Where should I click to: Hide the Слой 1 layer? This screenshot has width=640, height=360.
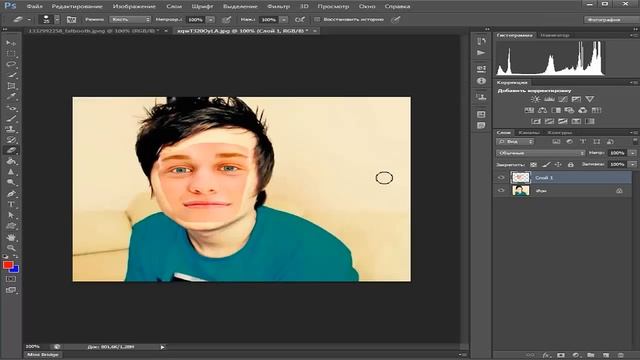(501, 178)
